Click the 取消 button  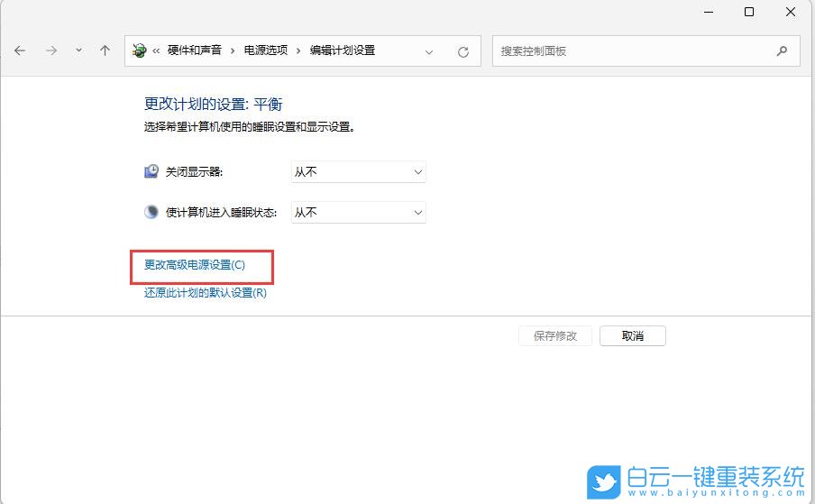tap(633, 335)
